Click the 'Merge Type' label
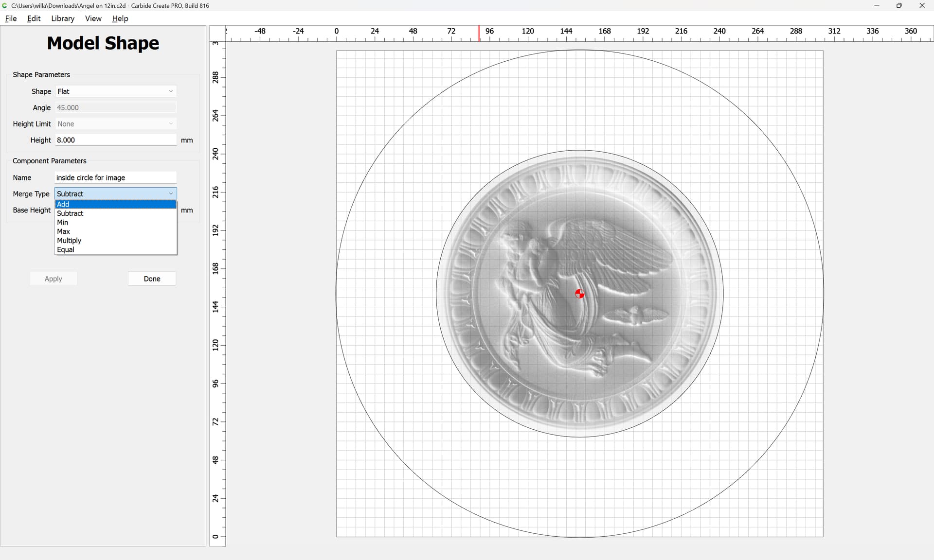 click(x=31, y=193)
